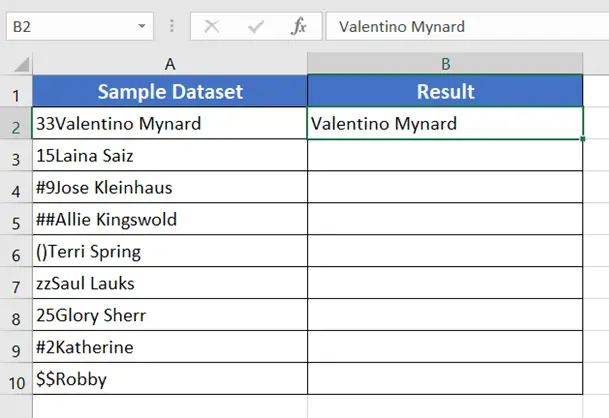The width and height of the screenshot is (609, 418).
Task: Click the formula bar text Valentino Mynard
Action: point(402,27)
